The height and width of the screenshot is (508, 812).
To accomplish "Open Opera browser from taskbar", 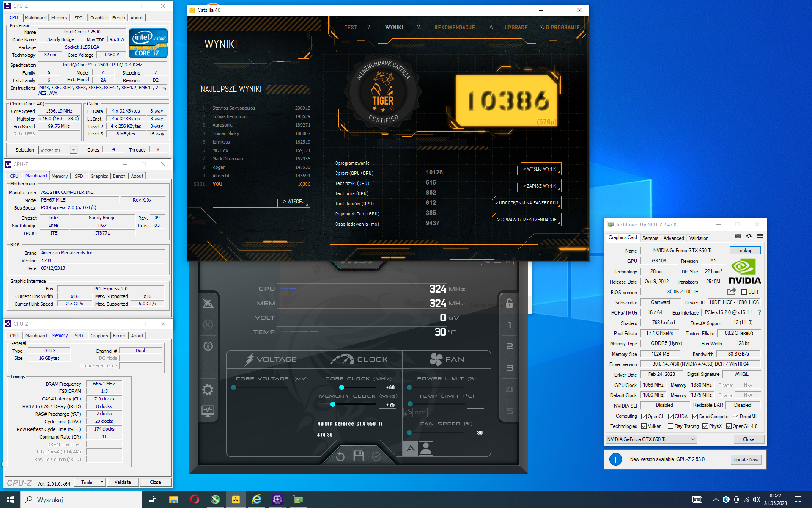I will [x=194, y=500].
